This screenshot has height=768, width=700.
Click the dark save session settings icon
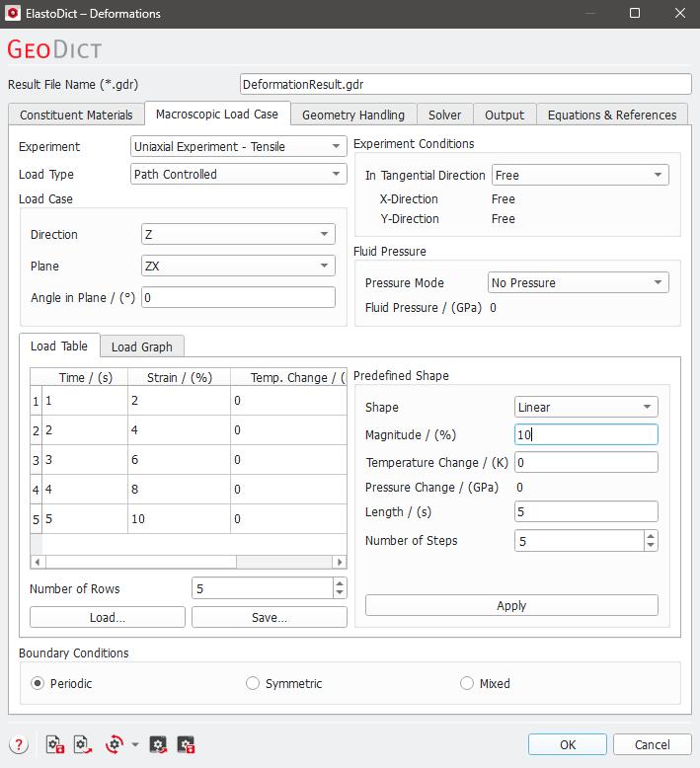(x=186, y=745)
